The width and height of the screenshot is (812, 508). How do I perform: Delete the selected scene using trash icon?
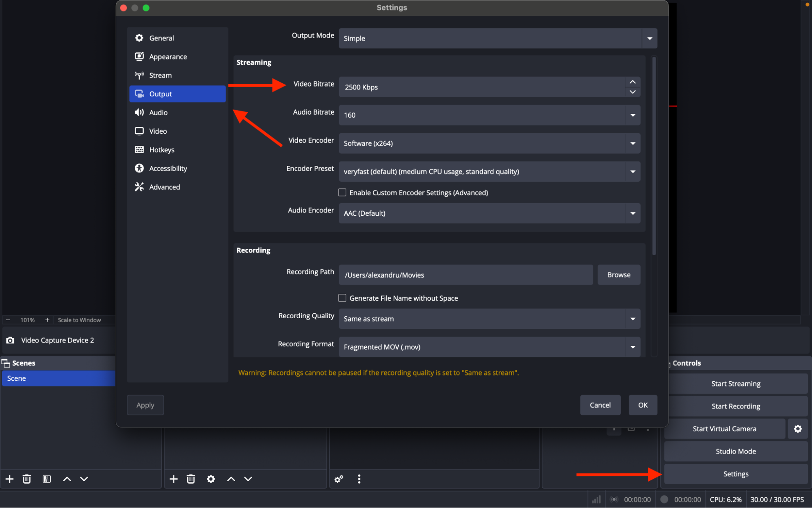[x=27, y=479]
